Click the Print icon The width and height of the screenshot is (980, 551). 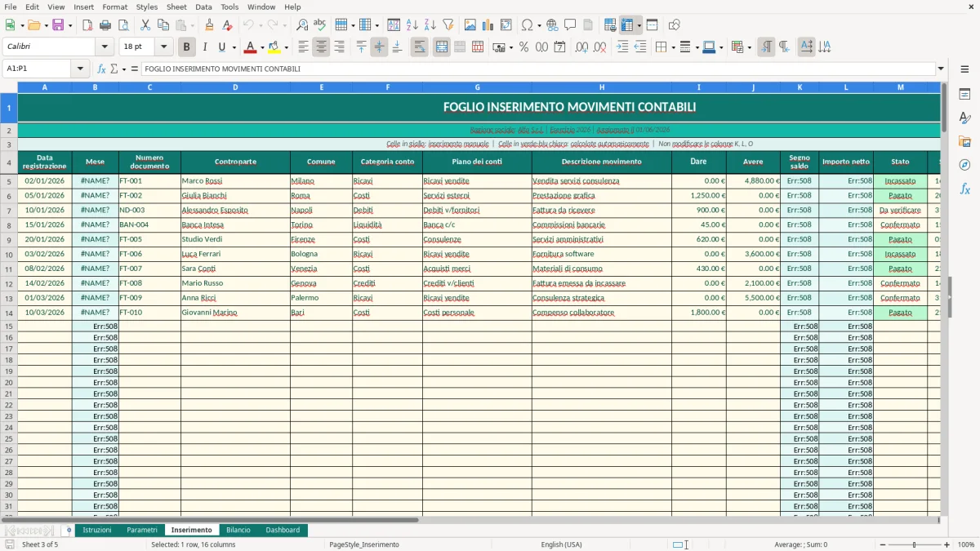[105, 25]
